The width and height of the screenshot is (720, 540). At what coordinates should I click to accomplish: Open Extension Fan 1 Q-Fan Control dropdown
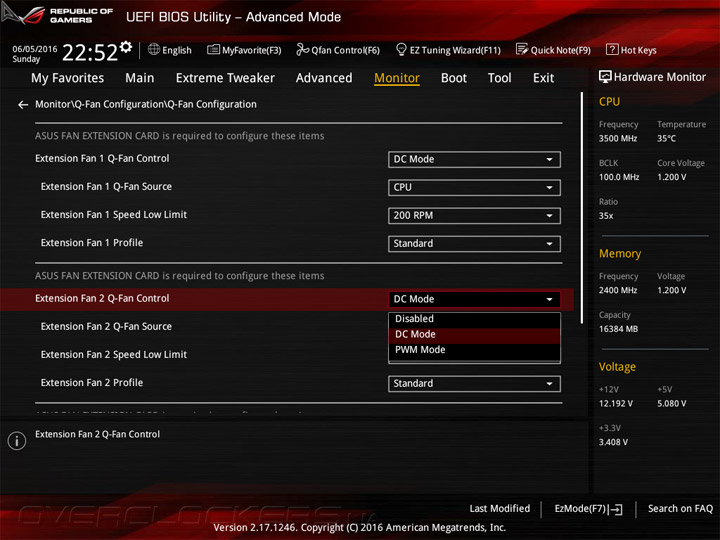coord(474,159)
